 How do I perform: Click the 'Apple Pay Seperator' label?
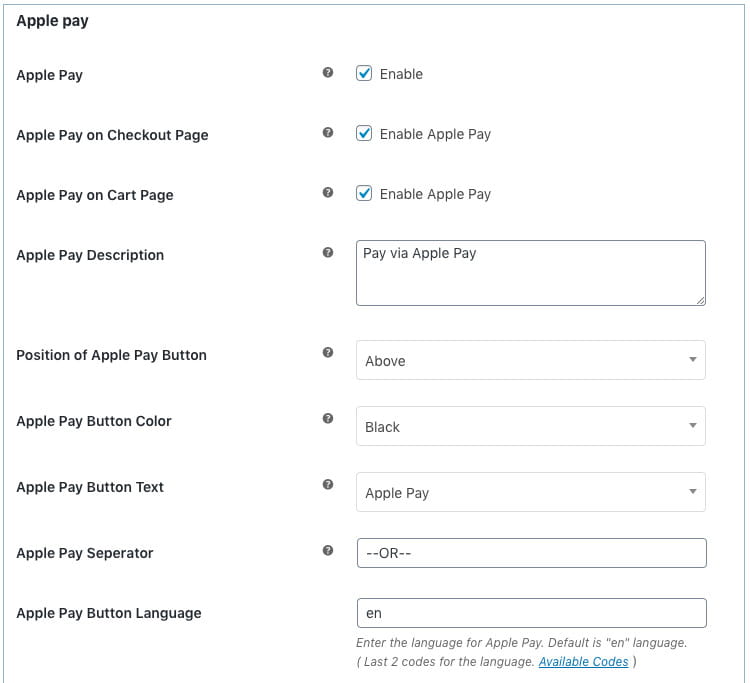[x=85, y=553]
